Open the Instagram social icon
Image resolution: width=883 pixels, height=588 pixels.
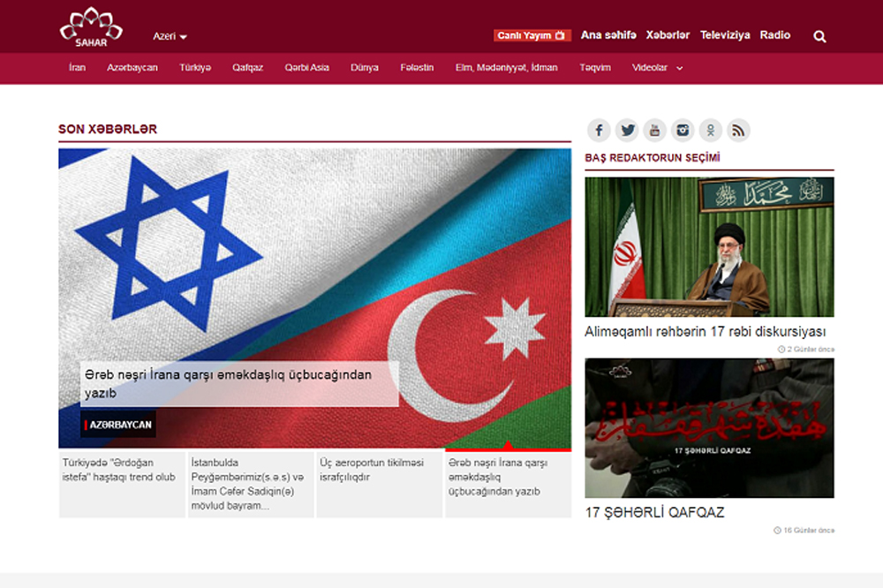click(683, 131)
